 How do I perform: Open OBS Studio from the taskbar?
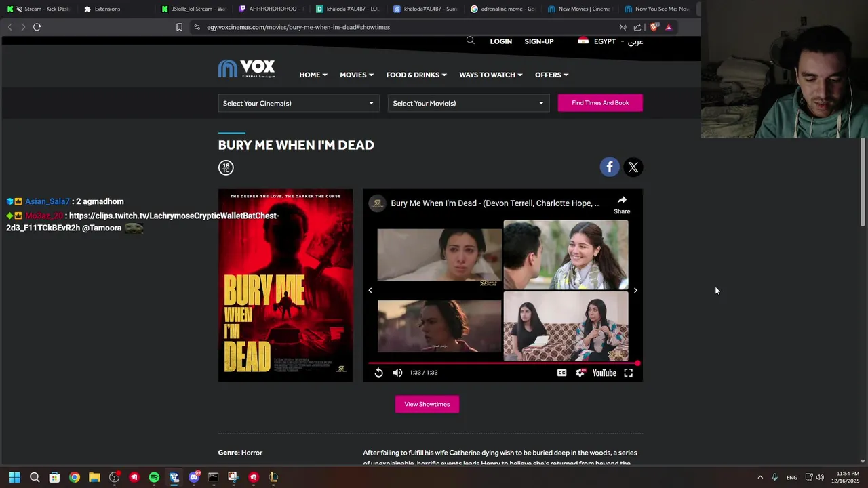click(x=114, y=477)
